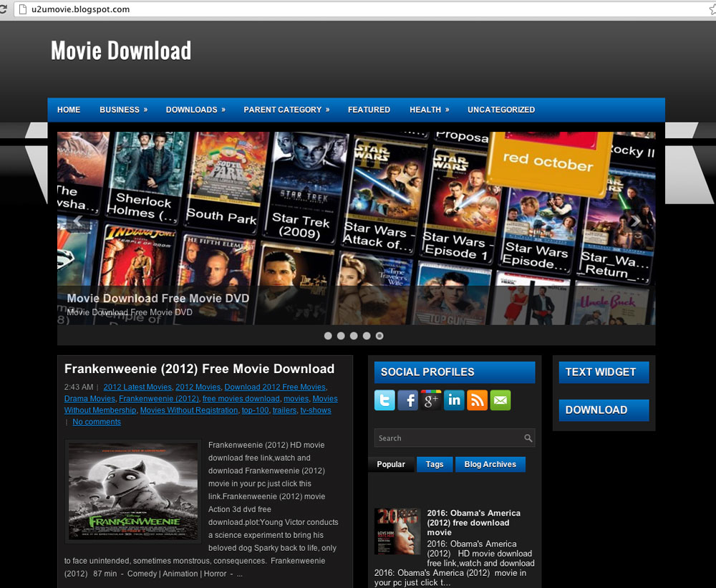Select the first slider pagination dot

[x=328, y=336]
